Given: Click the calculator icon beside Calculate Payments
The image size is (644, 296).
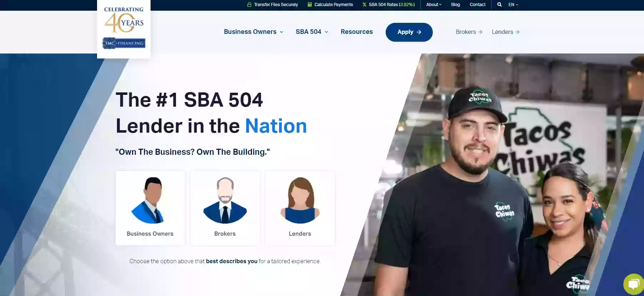Looking at the screenshot, I should click(x=310, y=5).
